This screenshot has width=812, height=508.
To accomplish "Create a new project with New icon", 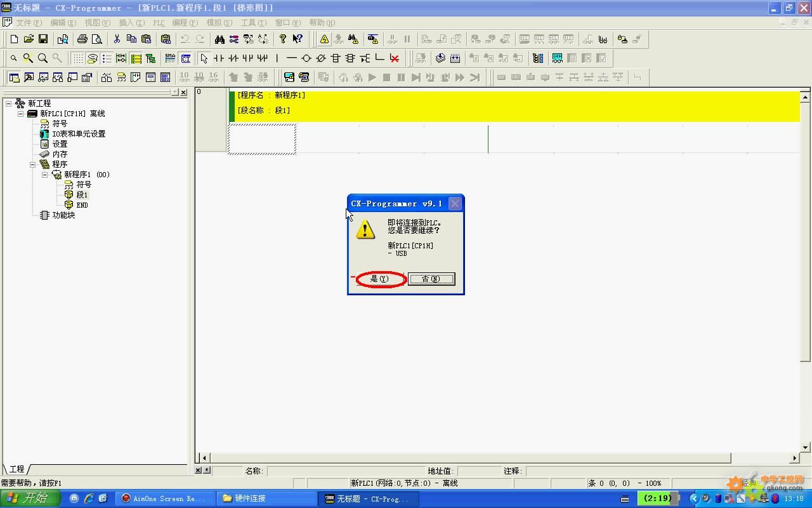I will 14,39.
